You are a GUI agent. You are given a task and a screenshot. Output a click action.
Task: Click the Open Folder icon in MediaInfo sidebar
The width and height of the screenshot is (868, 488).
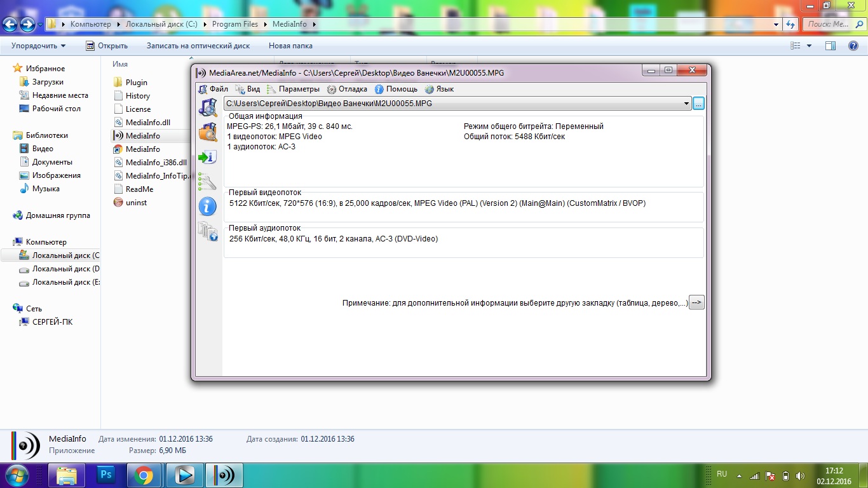(x=208, y=132)
